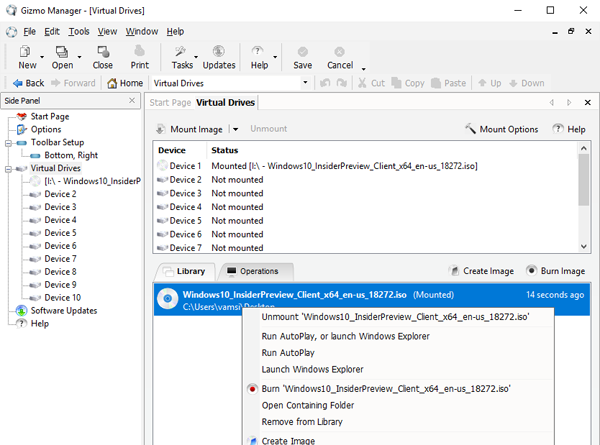Click the Cancel toolbar icon
This screenshot has height=445, width=600.
pos(340,57)
